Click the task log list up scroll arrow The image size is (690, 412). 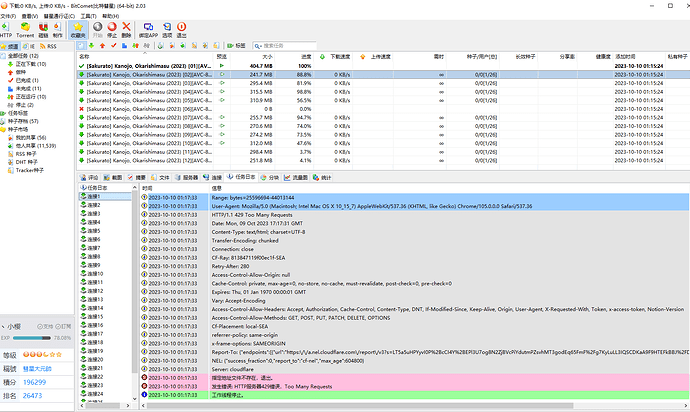tap(135, 188)
